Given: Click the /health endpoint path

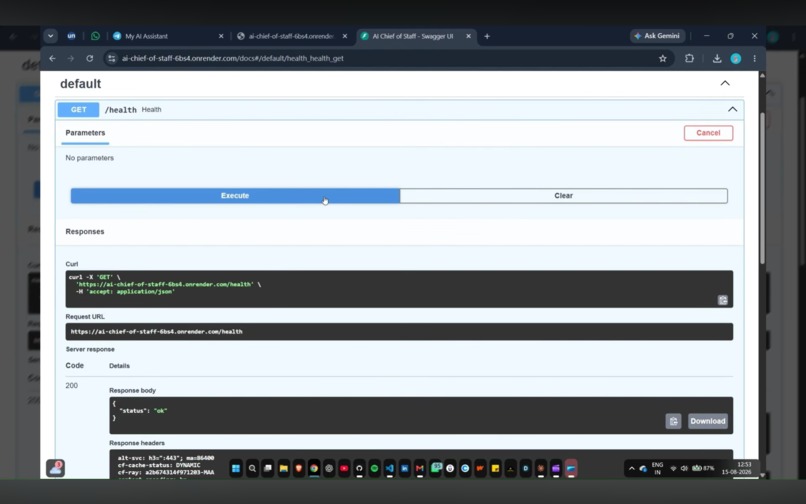Looking at the screenshot, I should pos(121,110).
